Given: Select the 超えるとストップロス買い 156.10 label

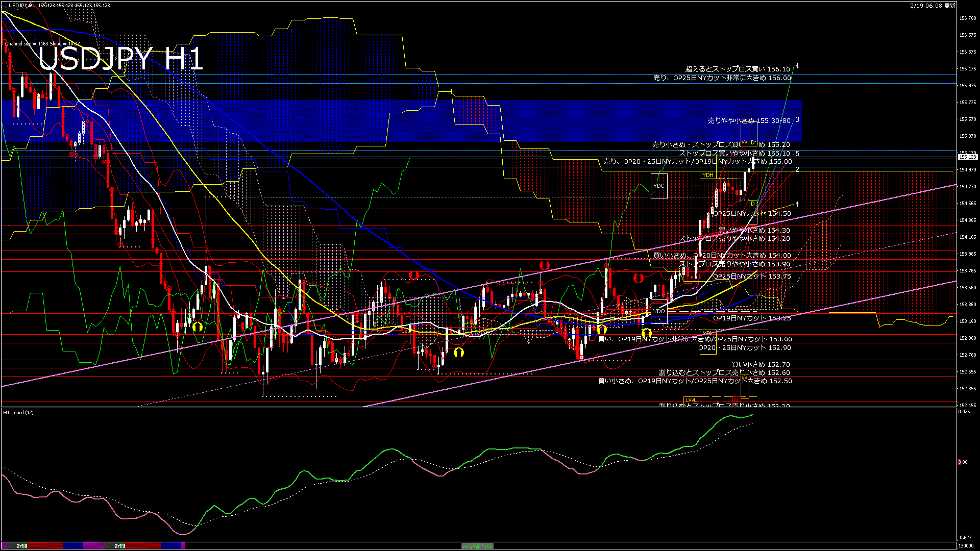Looking at the screenshot, I should [x=737, y=69].
